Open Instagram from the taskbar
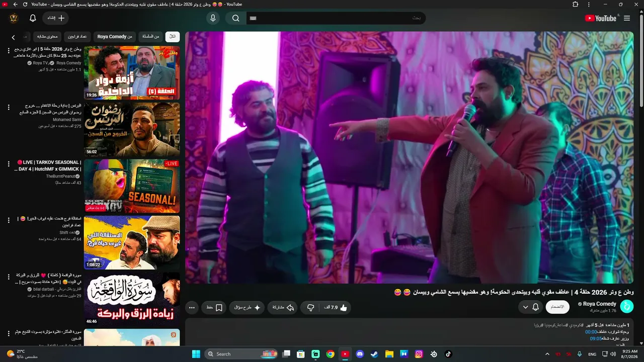 (419, 354)
